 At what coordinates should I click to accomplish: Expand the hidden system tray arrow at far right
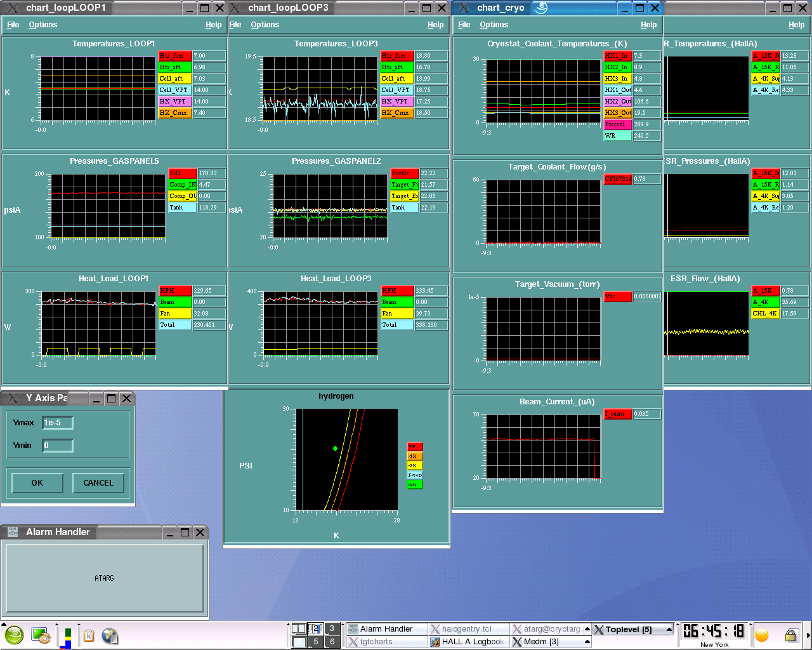click(808, 635)
